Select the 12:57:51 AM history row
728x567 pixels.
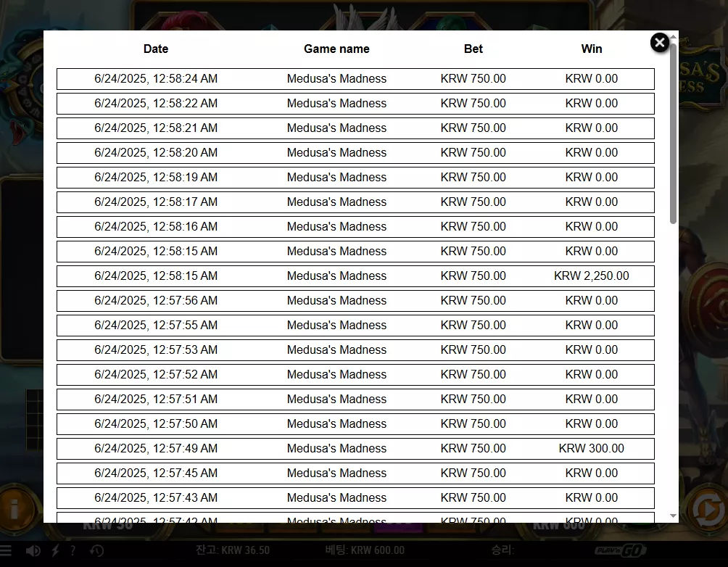tap(355, 399)
